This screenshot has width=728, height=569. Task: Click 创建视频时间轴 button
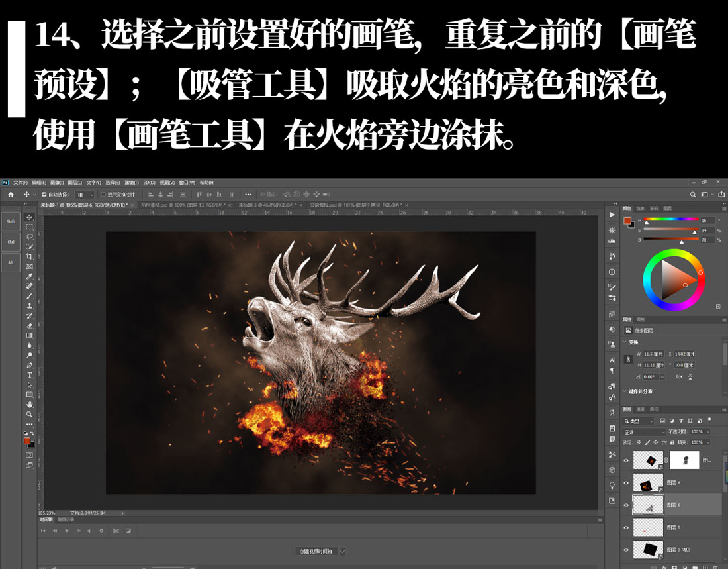click(316, 551)
